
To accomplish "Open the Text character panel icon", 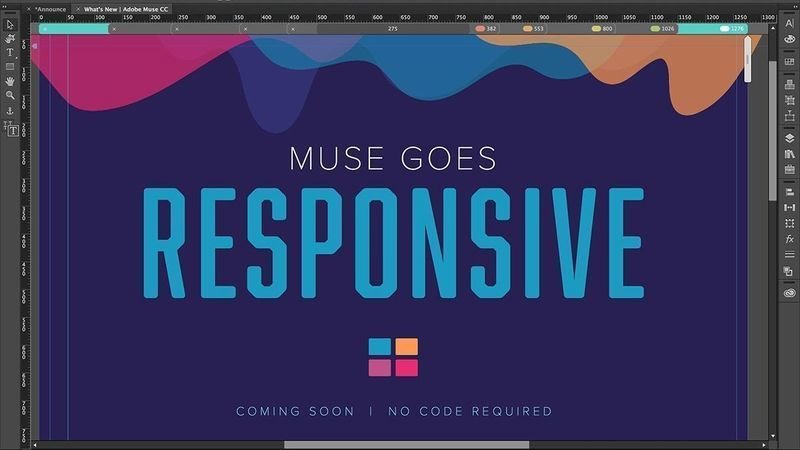I will (789, 23).
